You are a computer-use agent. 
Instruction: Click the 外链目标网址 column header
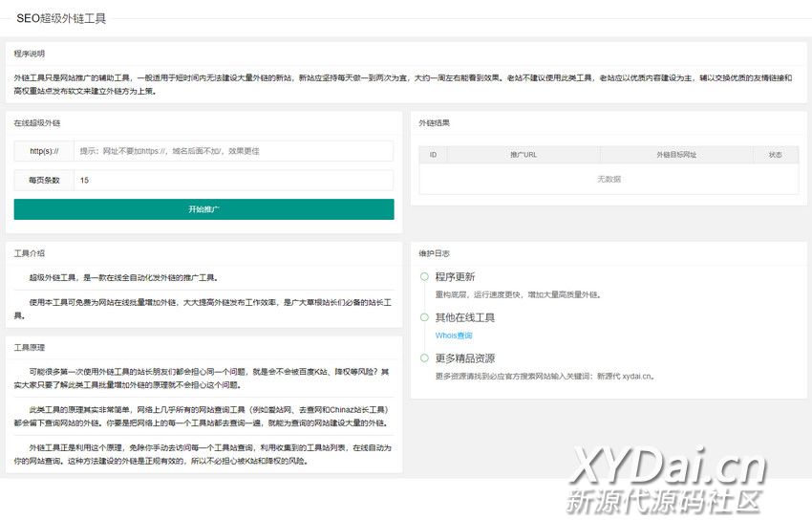click(x=676, y=154)
